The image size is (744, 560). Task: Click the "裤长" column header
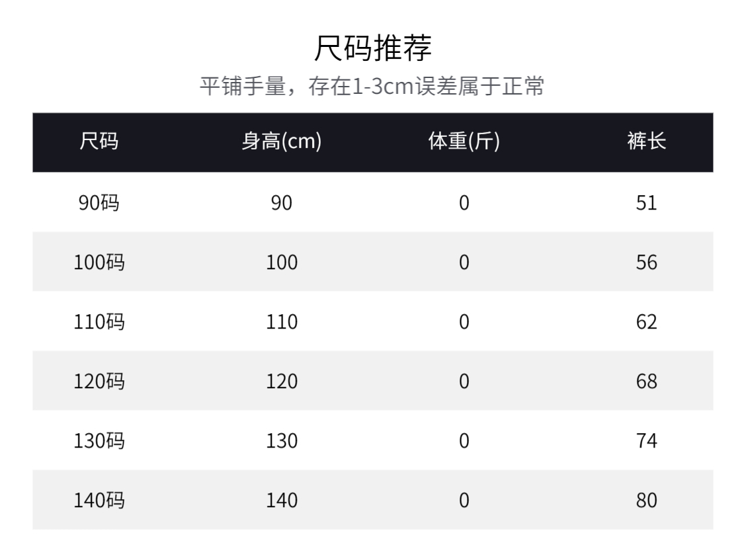point(646,142)
